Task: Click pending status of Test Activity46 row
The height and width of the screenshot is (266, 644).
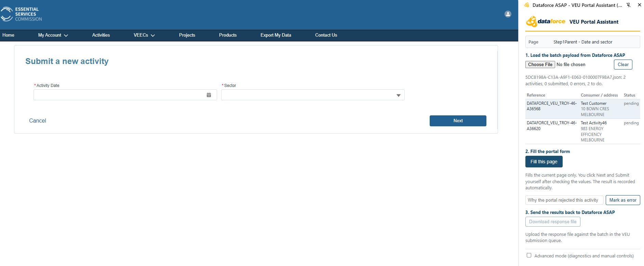Action: pos(631,123)
